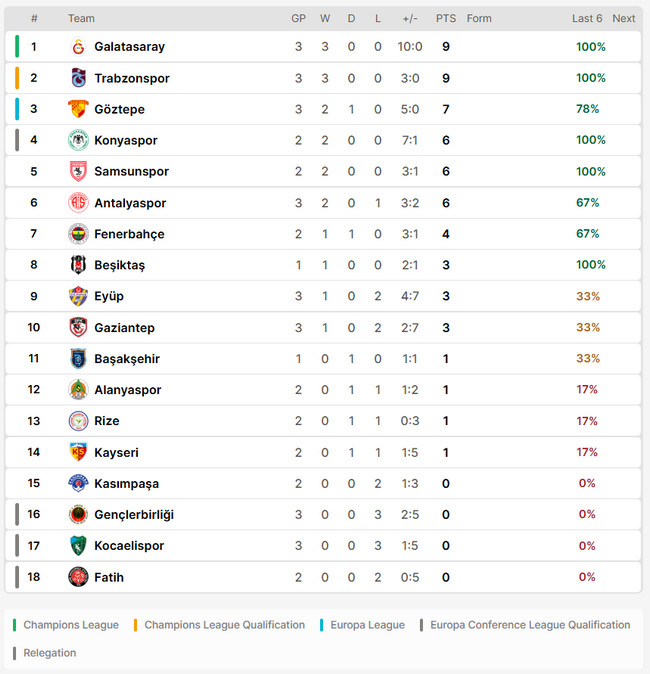Screen dimensions: 650x674
Task: Click the Europa League blue legend marker
Action: pos(322,625)
